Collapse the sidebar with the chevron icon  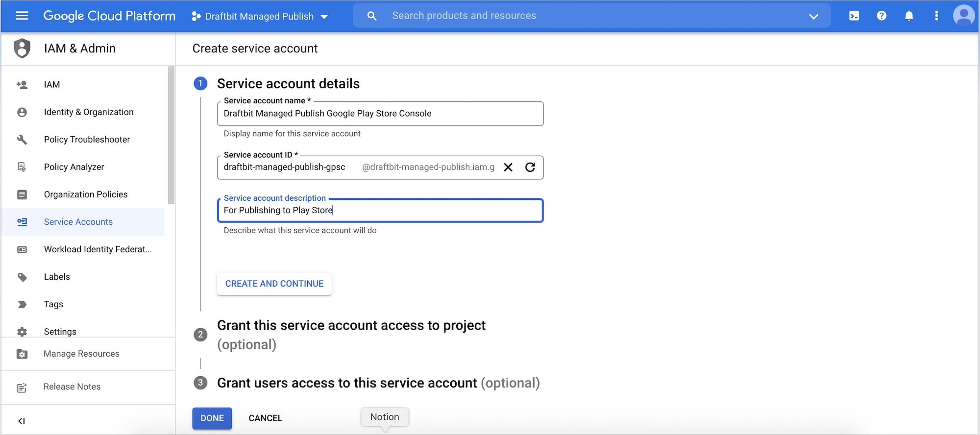coord(22,421)
